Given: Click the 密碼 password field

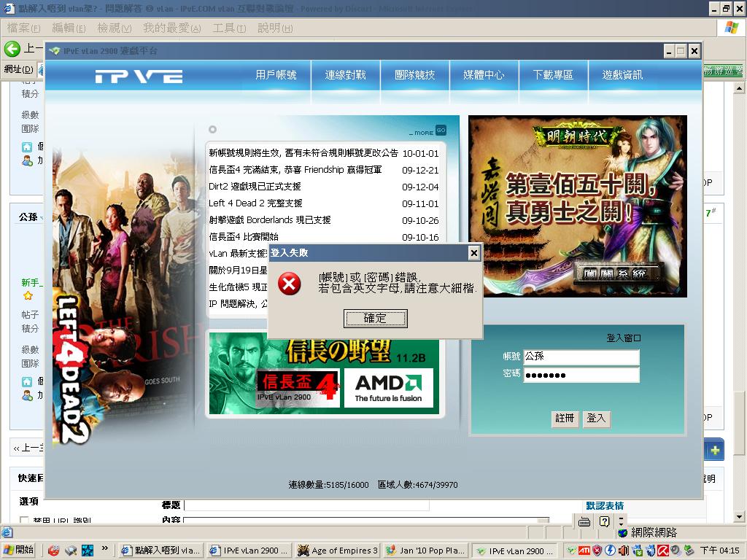Looking at the screenshot, I should (x=581, y=375).
